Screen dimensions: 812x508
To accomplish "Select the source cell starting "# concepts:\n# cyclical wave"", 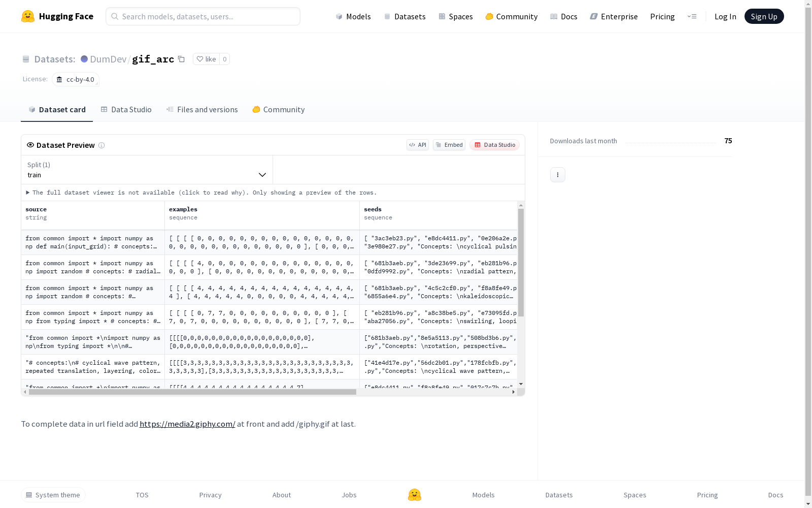I will (93, 367).
